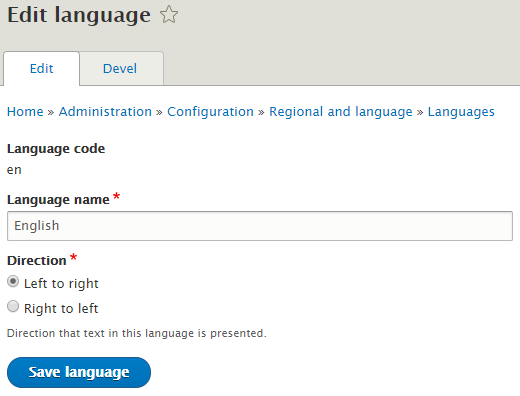
Task: Select Right to left radio button
Action: tap(13, 306)
